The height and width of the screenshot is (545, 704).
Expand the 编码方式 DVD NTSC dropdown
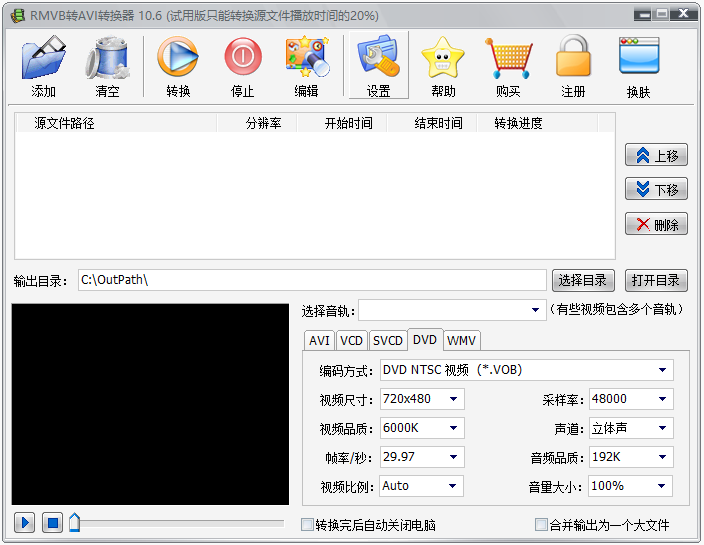(x=527, y=370)
